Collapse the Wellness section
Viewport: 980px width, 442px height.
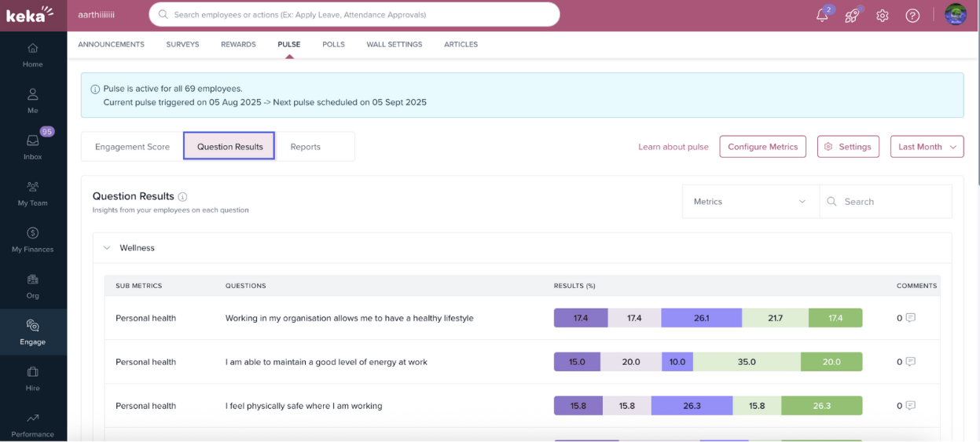(x=107, y=248)
